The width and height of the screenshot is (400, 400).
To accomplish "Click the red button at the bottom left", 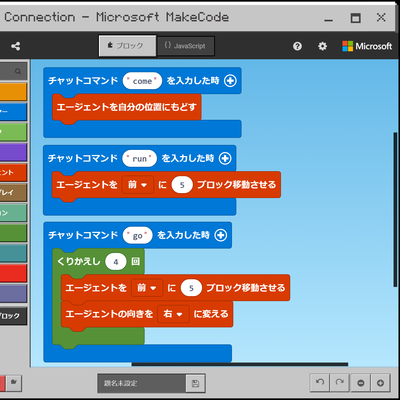I will coord(2,383).
